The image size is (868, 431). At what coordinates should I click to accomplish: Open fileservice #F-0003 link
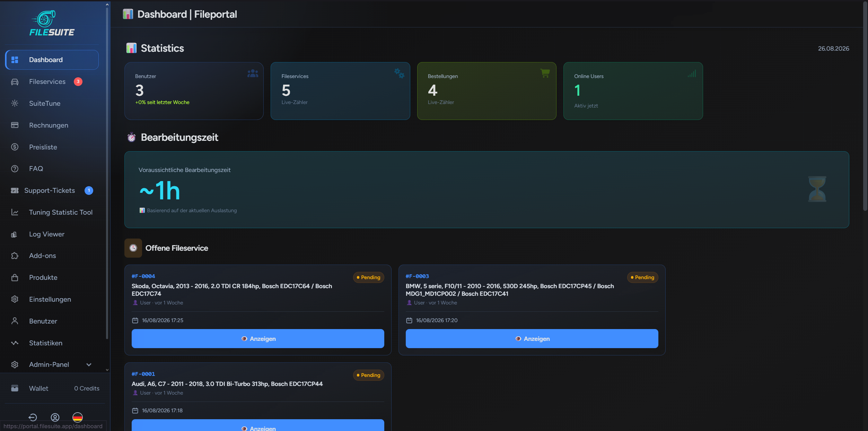tap(417, 276)
